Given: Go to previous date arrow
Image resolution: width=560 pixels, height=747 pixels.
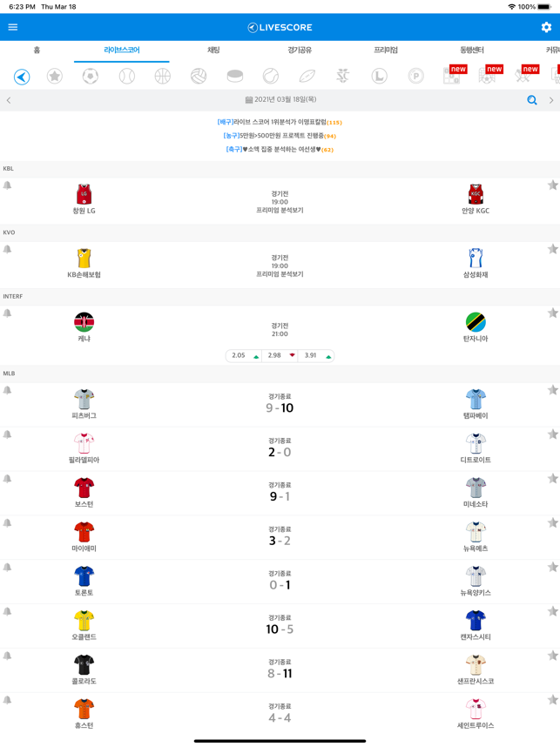Looking at the screenshot, I should tap(9, 100).
